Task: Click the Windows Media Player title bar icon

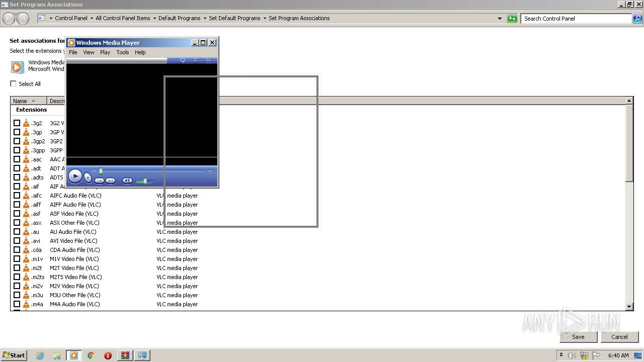Action: coord(71,43)
